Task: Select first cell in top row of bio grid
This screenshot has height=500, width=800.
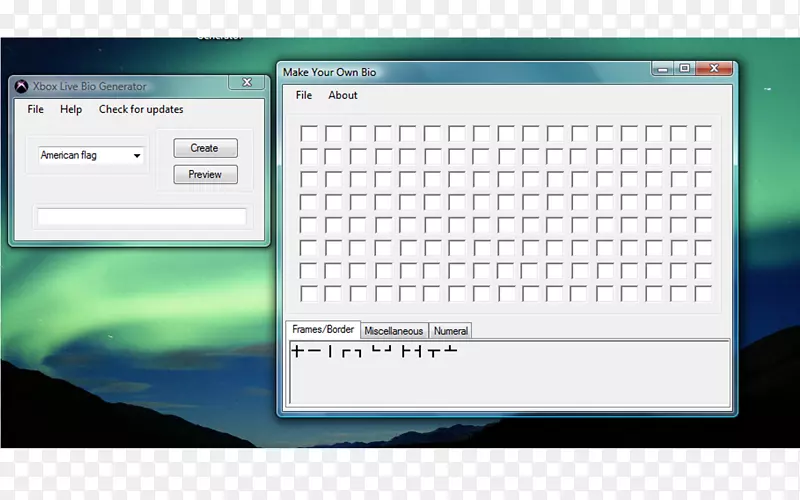Action: [309, 134]
